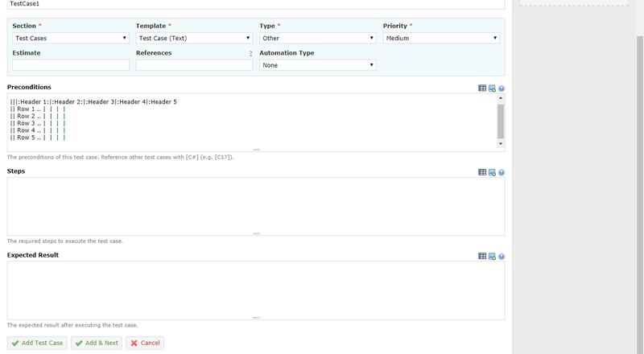Image resolution: width=644 pixels, height=354 pixels.
Task: Click the 'Row 1' line in Preconditions
Action: point(38,109)
